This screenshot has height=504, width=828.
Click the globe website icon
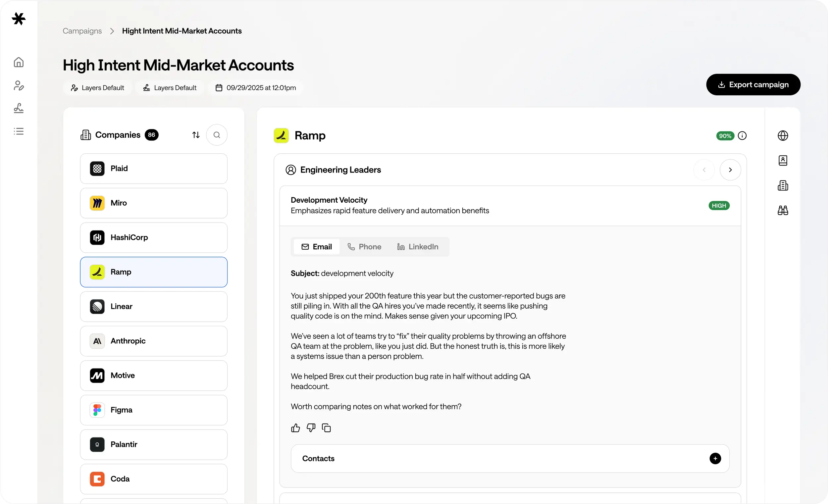(x=783, y=135)
